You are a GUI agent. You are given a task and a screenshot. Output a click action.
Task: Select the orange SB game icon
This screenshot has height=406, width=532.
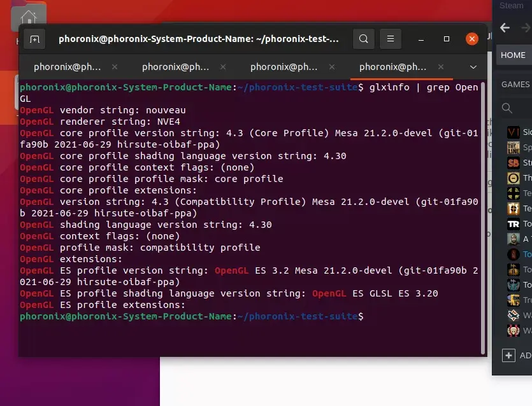click(513, 163)
